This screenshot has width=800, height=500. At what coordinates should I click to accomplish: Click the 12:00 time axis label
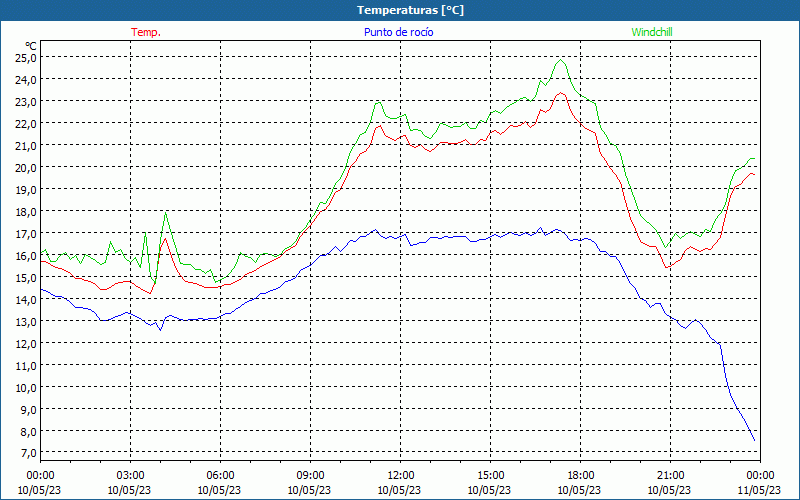coord(401,476)
